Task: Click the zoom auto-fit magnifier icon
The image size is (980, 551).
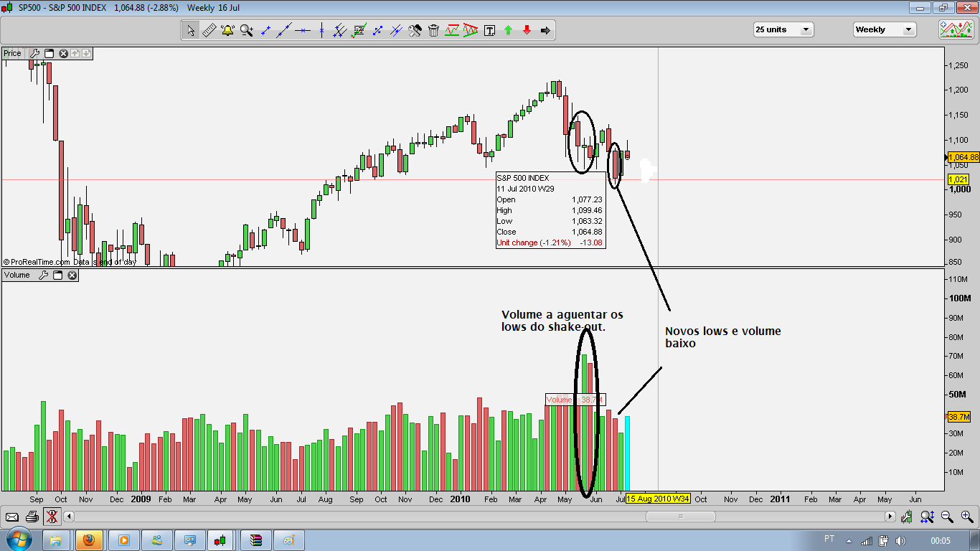Action: click(x=927, y=516)
